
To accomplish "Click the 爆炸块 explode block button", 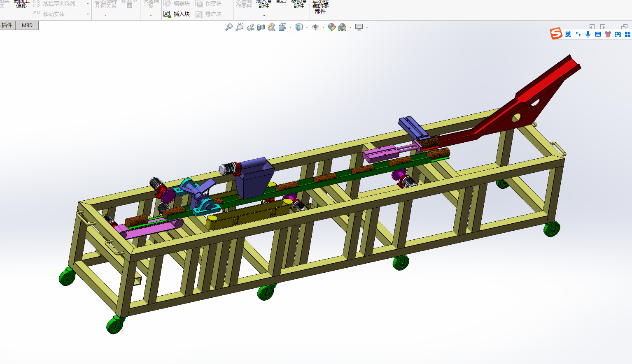I will (x=208, y=14).
